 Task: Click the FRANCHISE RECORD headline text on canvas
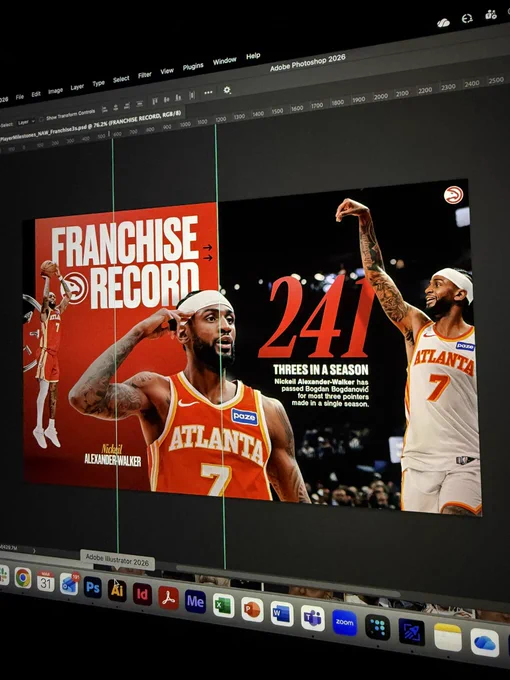(126, 263)
